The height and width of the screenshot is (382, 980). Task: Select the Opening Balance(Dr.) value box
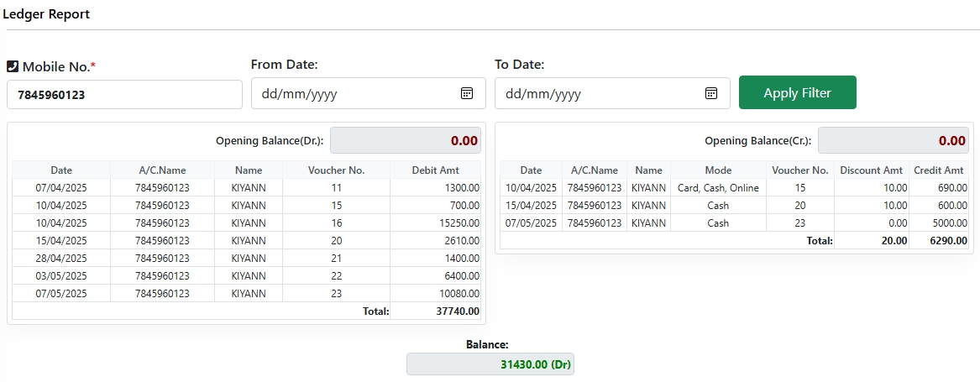point(405,140)
